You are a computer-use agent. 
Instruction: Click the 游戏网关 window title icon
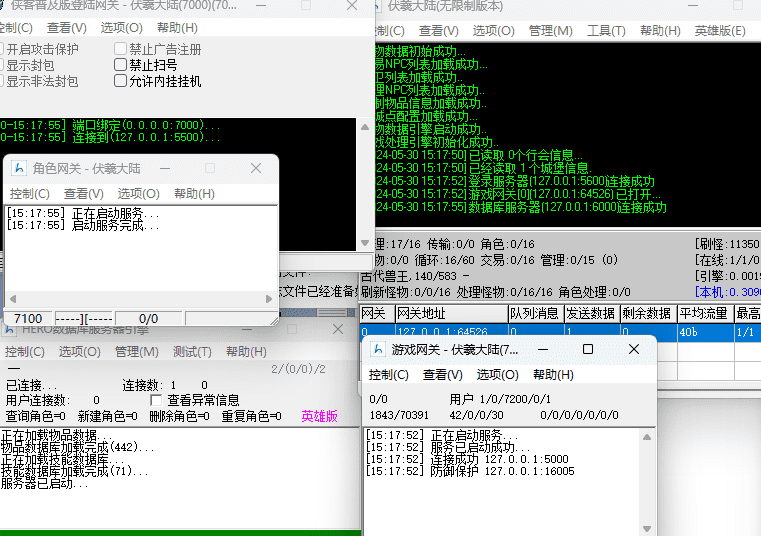[x=377, y=350]
